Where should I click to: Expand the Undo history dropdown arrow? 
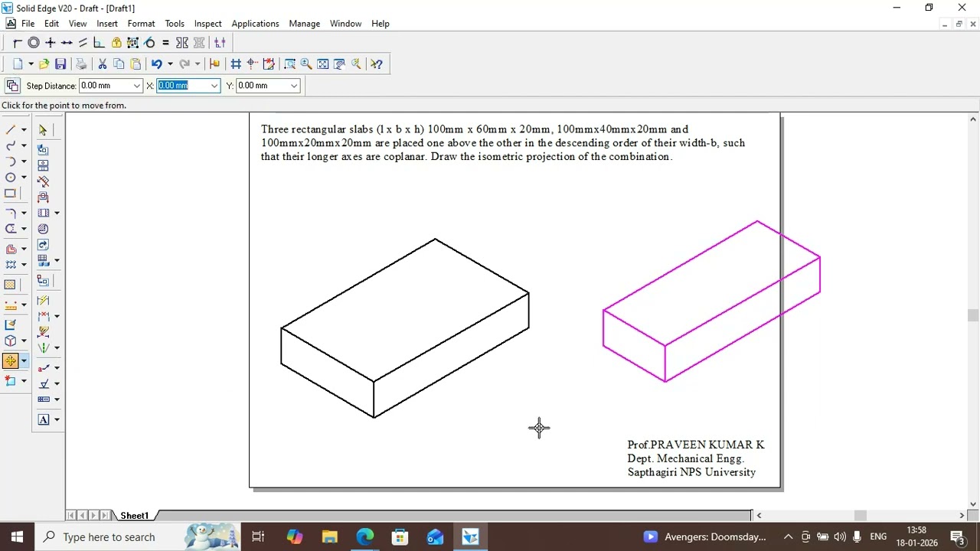[x=170, y=64]
